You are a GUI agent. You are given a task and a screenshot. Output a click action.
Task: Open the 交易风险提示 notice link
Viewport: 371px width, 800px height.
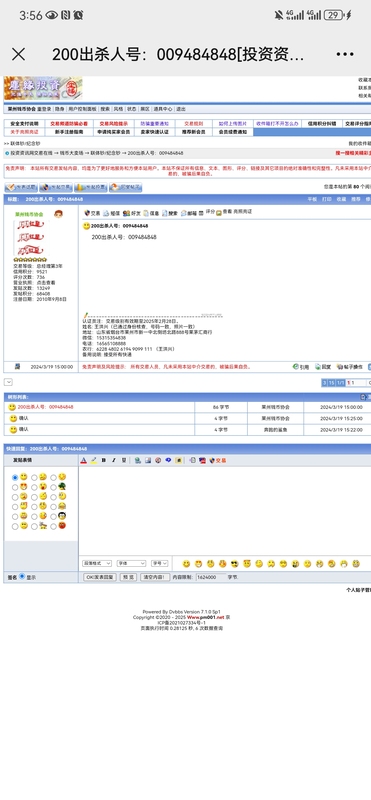113,124
